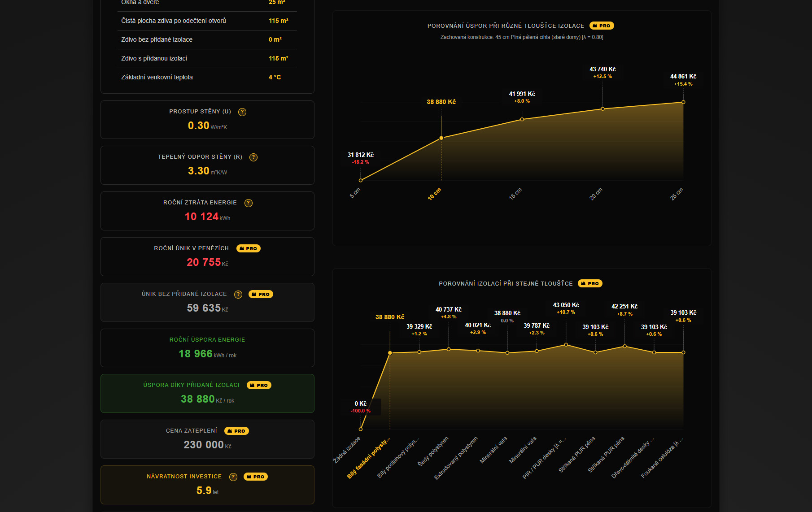The width and height of the screenshot is (812, 512).
Task: Click the 10 cm axis label
Action: [x=434, y=194]
